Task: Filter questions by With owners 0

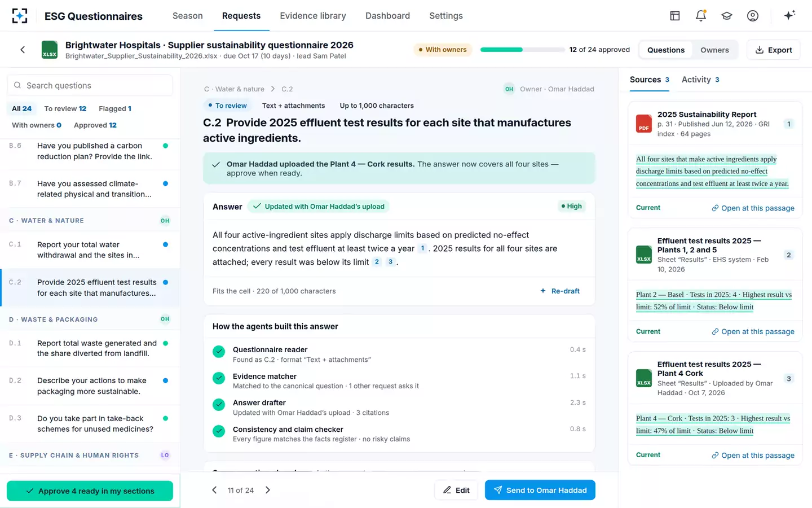Action: pos(37,125)
